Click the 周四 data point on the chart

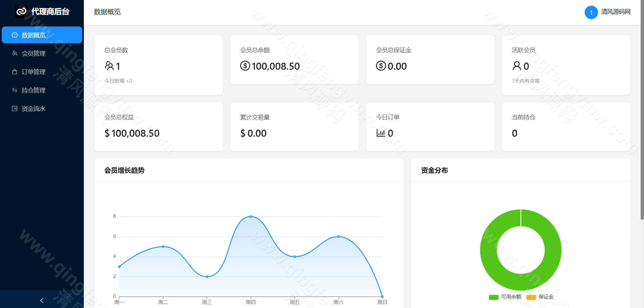(251, 216)
